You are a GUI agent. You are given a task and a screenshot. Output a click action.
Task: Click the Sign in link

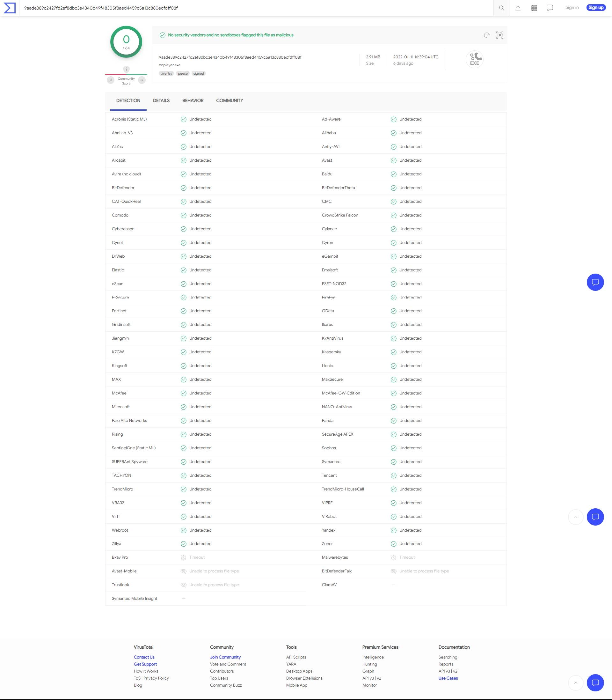click(x=572, y=8)
